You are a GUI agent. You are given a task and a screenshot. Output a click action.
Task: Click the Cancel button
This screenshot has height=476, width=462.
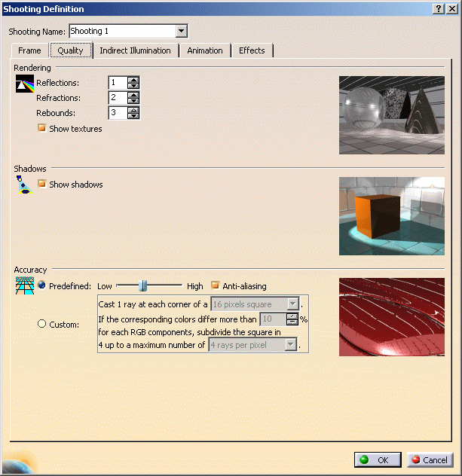point(430,459)
